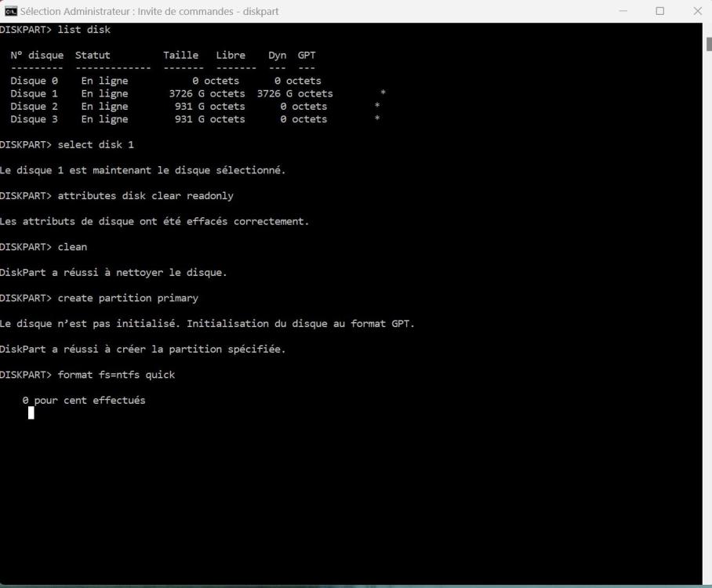Click 'En ligne' status of Disque 0
Screen dimensions: 712x588
point(104,81)
